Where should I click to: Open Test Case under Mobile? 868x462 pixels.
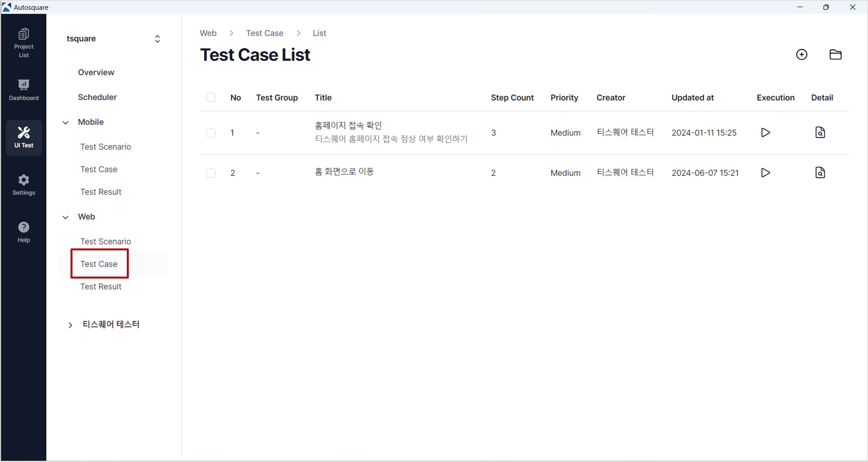[99, 169]
